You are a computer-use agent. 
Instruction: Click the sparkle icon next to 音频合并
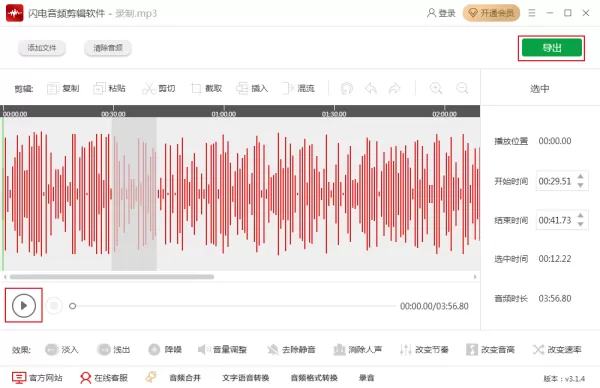151,377
